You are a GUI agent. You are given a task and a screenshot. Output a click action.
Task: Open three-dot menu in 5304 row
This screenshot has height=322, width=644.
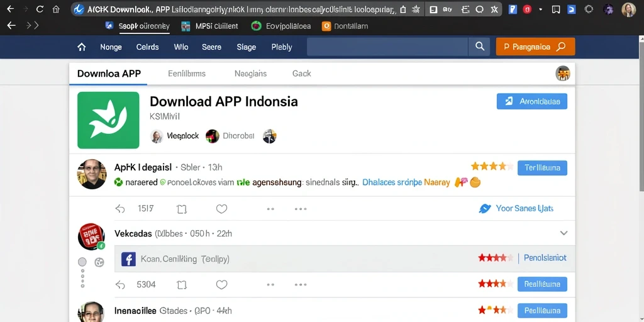301,285
